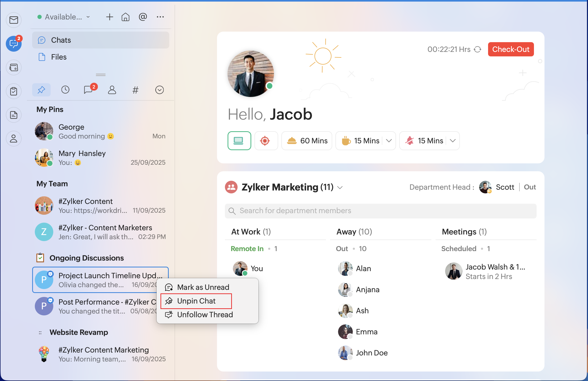Toggle the red focus target button

(265, 141)
